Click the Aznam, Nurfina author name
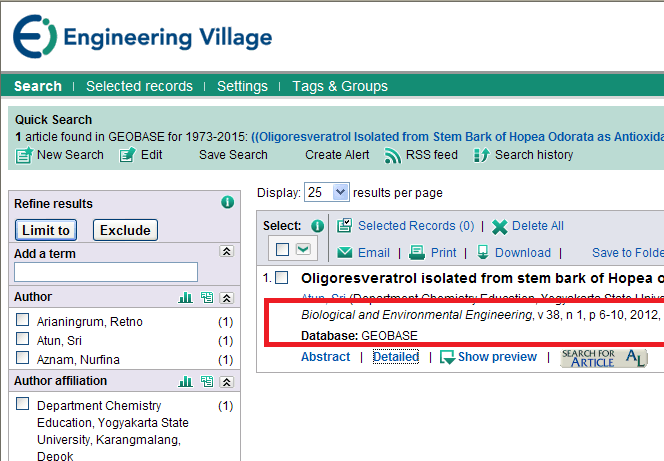The width and height of the screenshot is (664, 461). 78,359
